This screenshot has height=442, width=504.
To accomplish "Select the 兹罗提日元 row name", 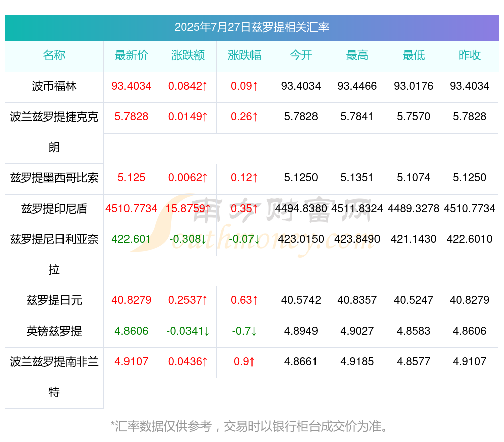I will [54, 300].
